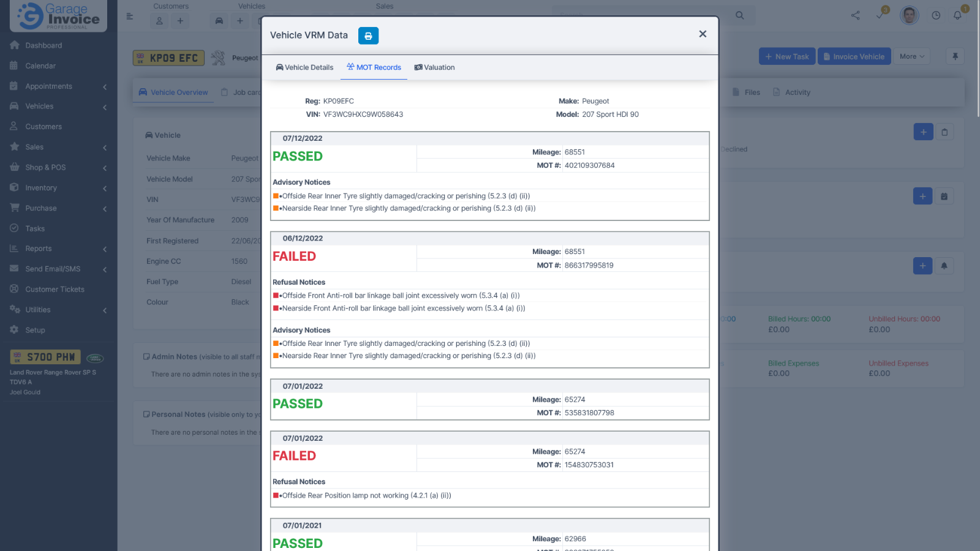Click the notifications bell icon
980x551 pixels.
pos(957,15)
